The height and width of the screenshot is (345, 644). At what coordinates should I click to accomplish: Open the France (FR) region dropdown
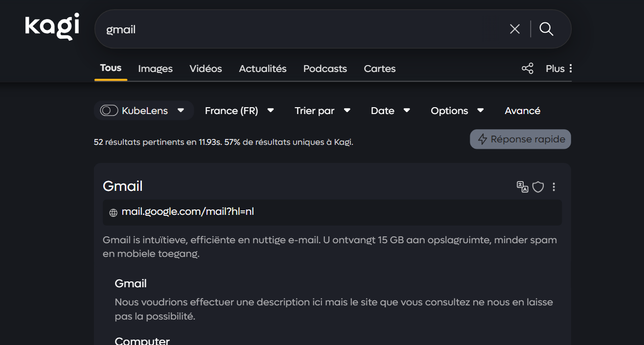tap(239, 111)
